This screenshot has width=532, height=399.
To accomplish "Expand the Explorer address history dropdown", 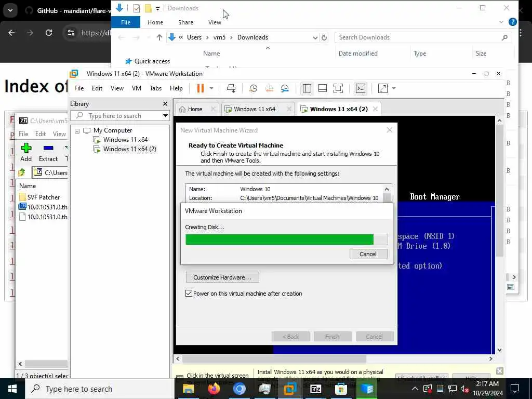I will pos(315,37).
